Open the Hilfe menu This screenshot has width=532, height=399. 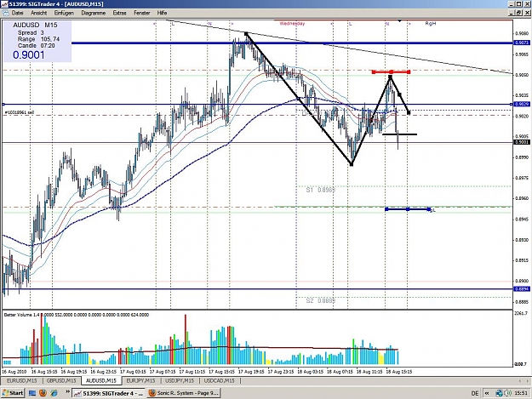point(162,13)
